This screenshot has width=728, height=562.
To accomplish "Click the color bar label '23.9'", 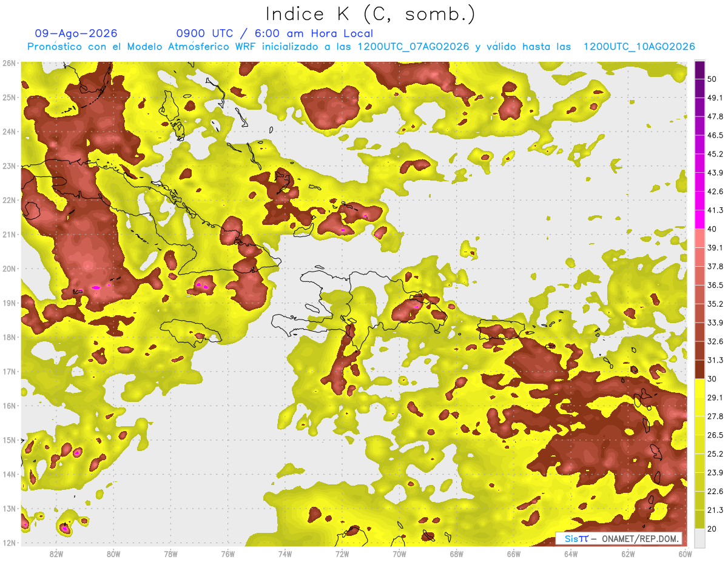I will pos(715,472).
